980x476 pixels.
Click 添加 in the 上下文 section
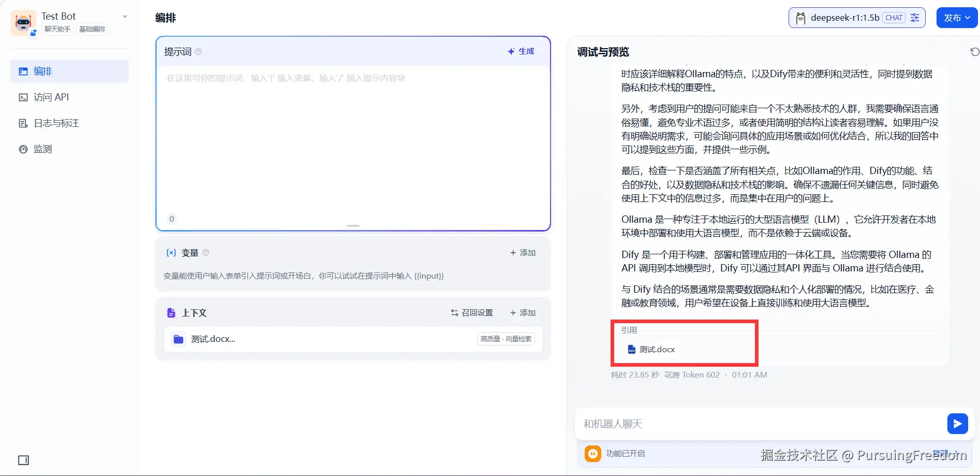pos(523,313)
